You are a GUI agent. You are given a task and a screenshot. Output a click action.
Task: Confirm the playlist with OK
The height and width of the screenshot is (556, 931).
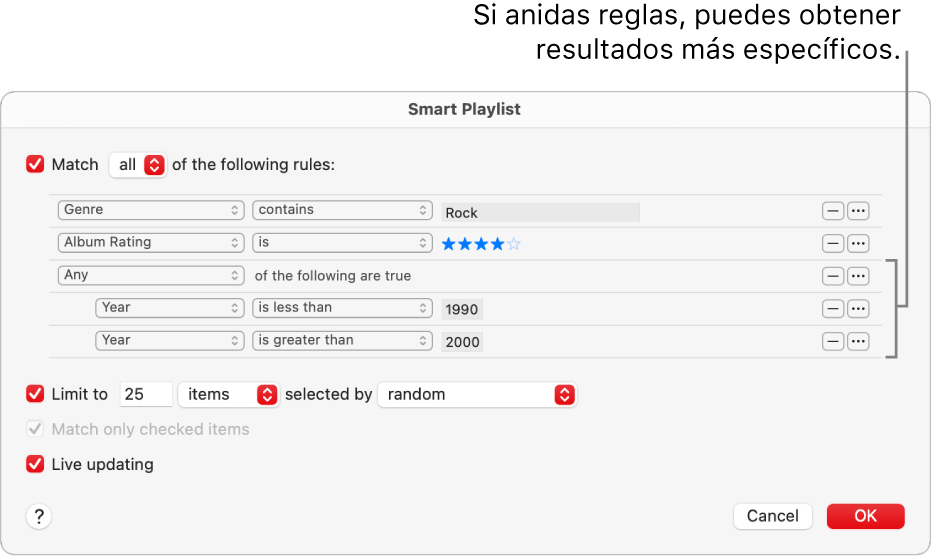(x=865, y=516)
